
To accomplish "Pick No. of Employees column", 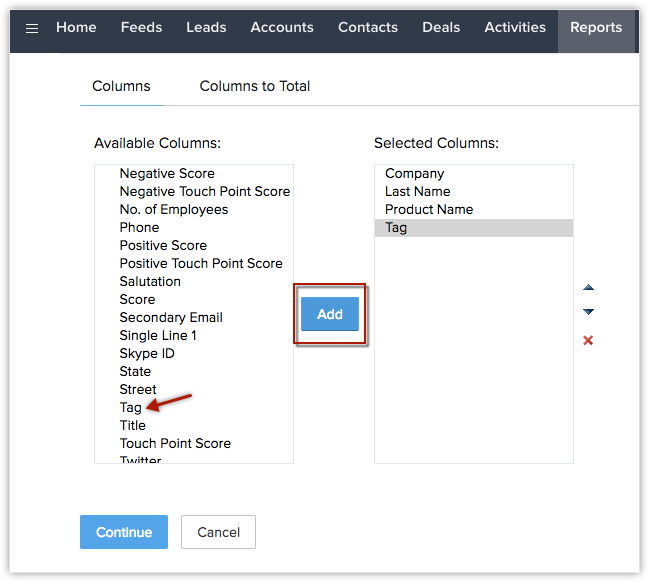I will pos(174,209).
